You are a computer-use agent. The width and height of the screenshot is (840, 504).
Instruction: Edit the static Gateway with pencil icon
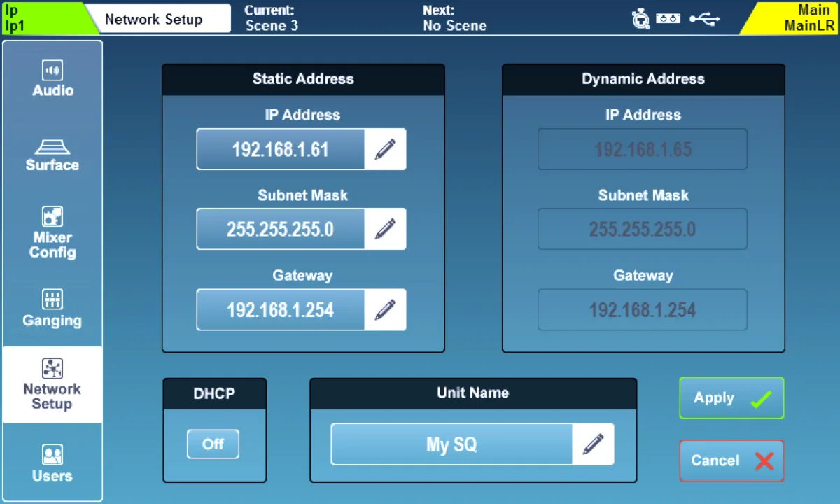point(385,309)
